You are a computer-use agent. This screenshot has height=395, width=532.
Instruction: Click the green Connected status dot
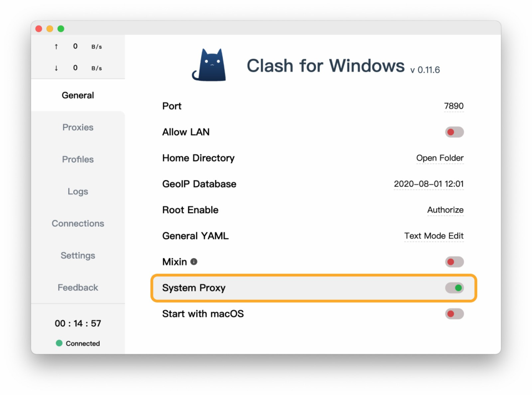click(58, 343)
